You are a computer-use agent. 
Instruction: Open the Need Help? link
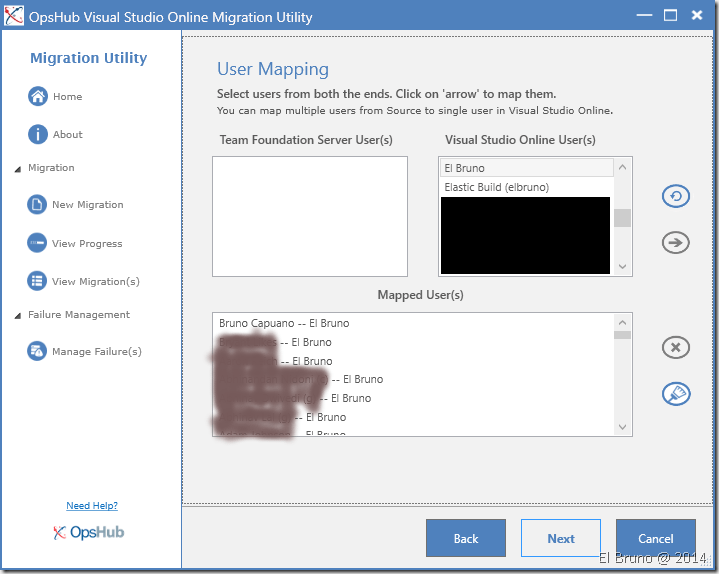(x=92, y=506)
